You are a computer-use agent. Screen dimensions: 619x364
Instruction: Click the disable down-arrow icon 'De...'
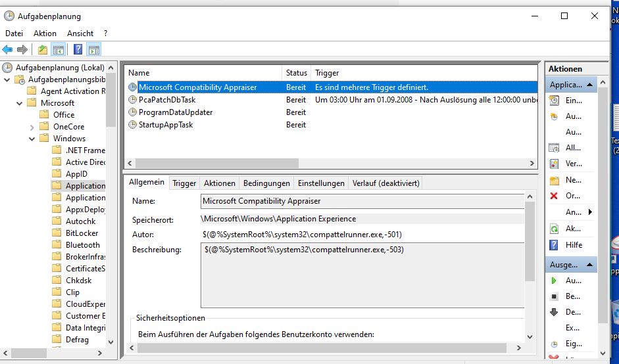pyautogui.click(x=555, y=312)
